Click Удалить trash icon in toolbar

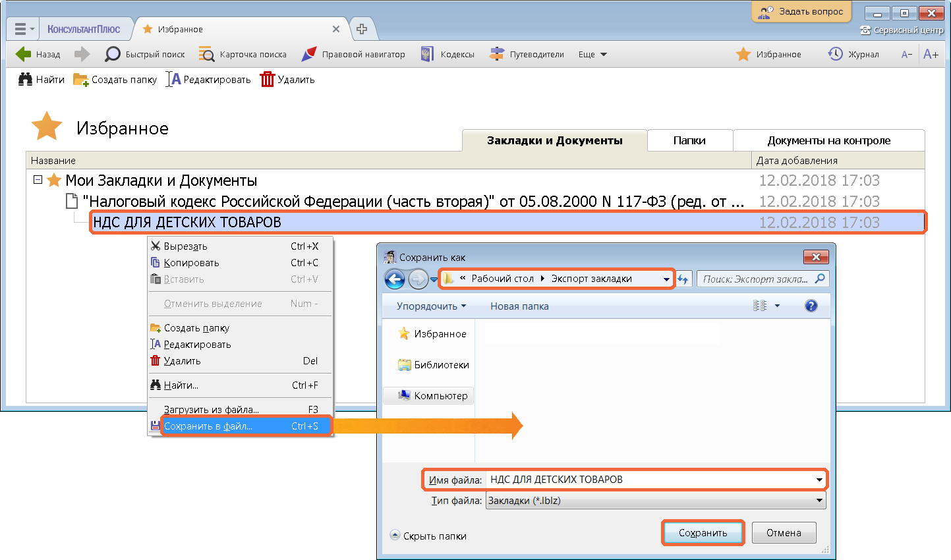tap(287, 79)
